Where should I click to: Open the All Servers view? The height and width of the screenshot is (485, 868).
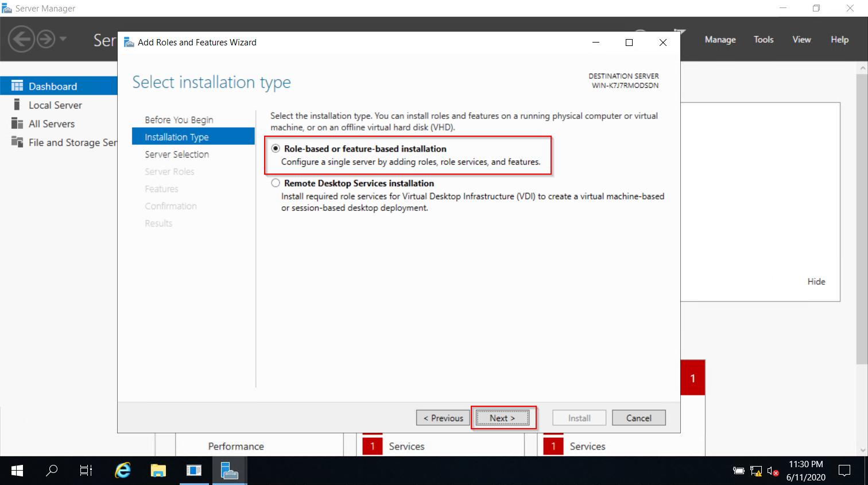click(x=52, y=124)
